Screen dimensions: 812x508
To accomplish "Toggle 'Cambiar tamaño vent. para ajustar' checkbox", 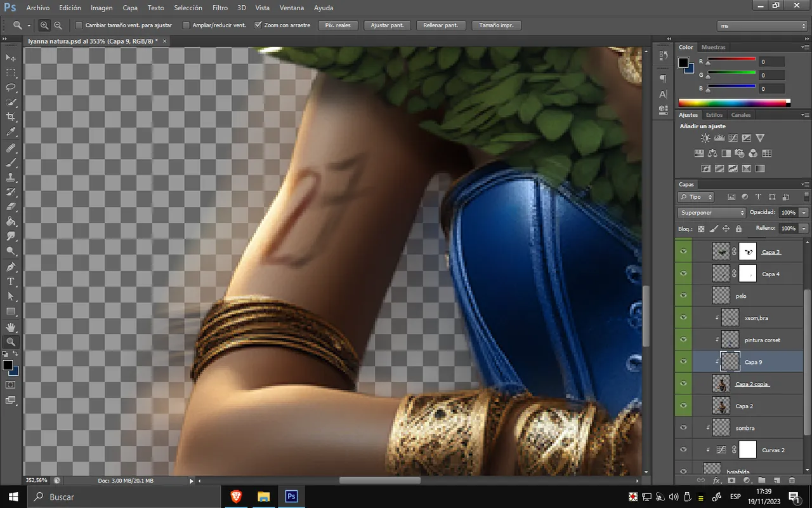I will tap(79, 25).
